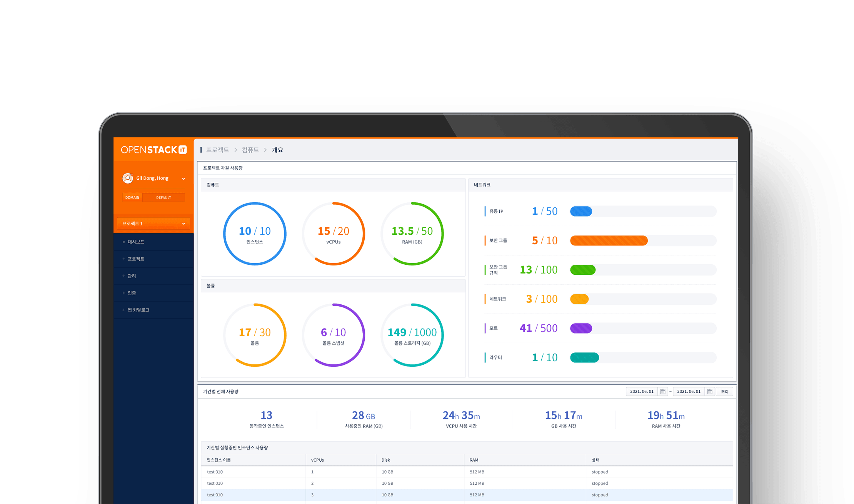Click the 컴퓨트 breadcrumb link
The height and width of the screenshot is (504, 854).
[x=250, y=150]
